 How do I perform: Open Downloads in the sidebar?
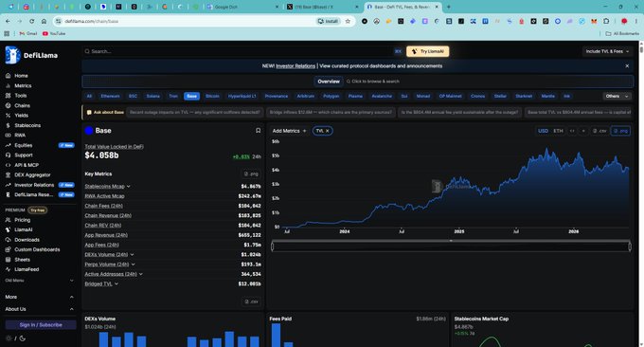click(23, 240)
